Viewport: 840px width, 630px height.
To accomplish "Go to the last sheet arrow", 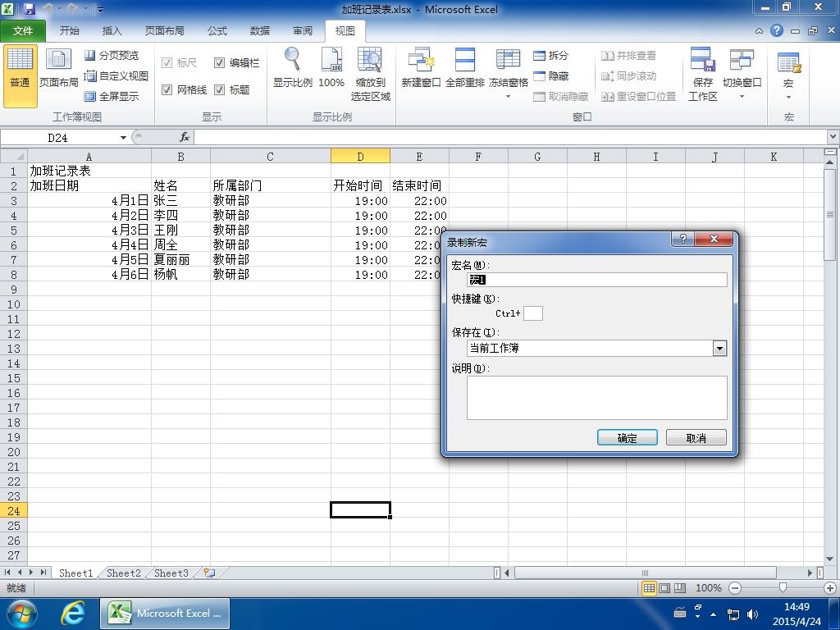I will [43, 573].
